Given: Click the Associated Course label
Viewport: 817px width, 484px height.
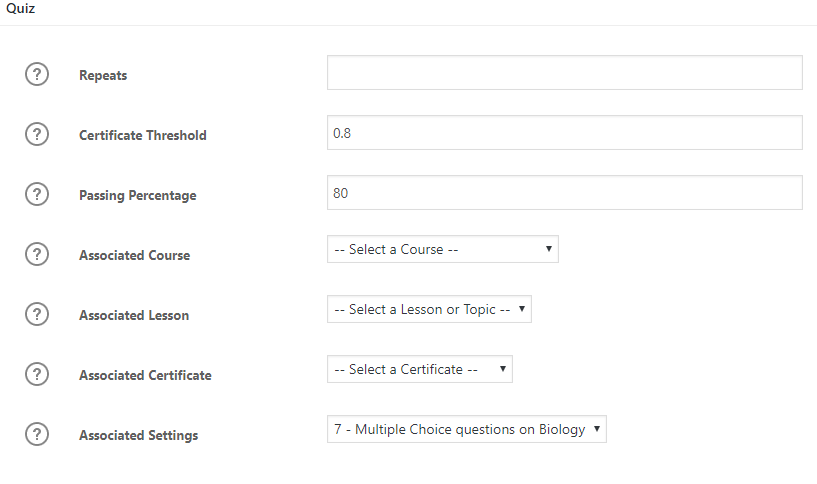Looking at the screenshot, I should pyautogui.click(x=134, y=255).
